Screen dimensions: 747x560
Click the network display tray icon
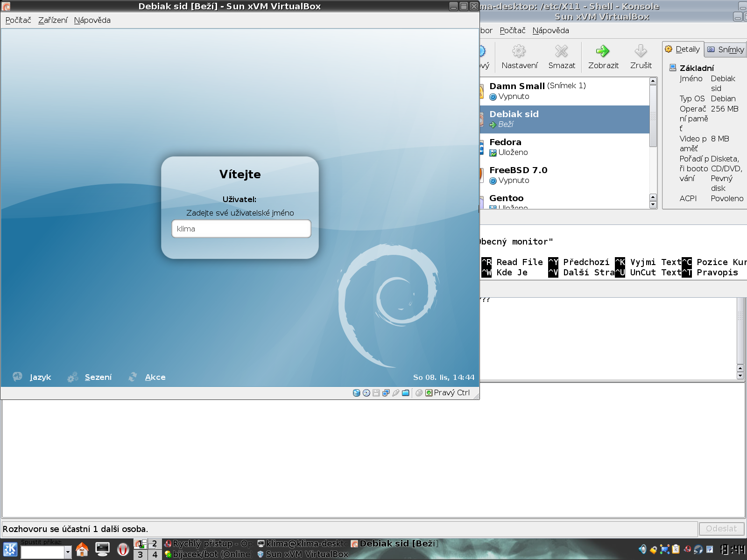coord(665,549)
